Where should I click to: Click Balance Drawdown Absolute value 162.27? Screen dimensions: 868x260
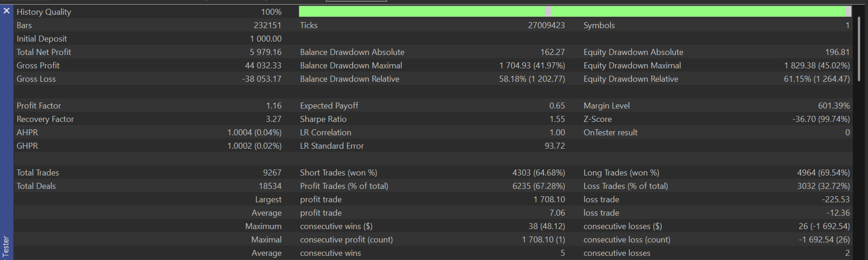553,52
